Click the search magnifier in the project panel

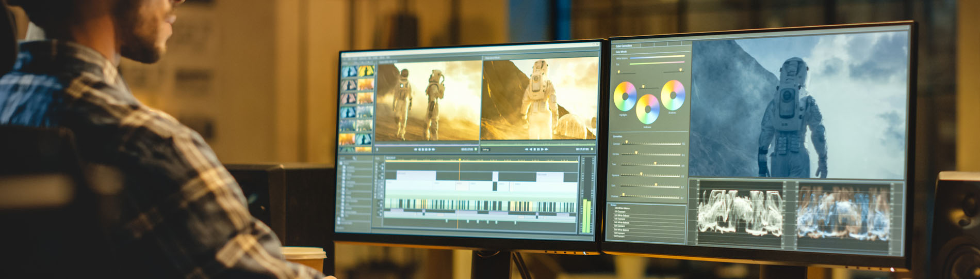[x=354, y=158]
